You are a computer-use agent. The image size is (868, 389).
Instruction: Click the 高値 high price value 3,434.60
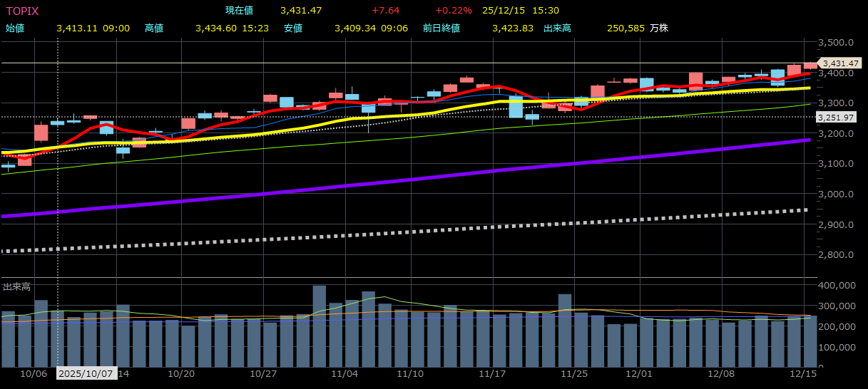[217, 28]
